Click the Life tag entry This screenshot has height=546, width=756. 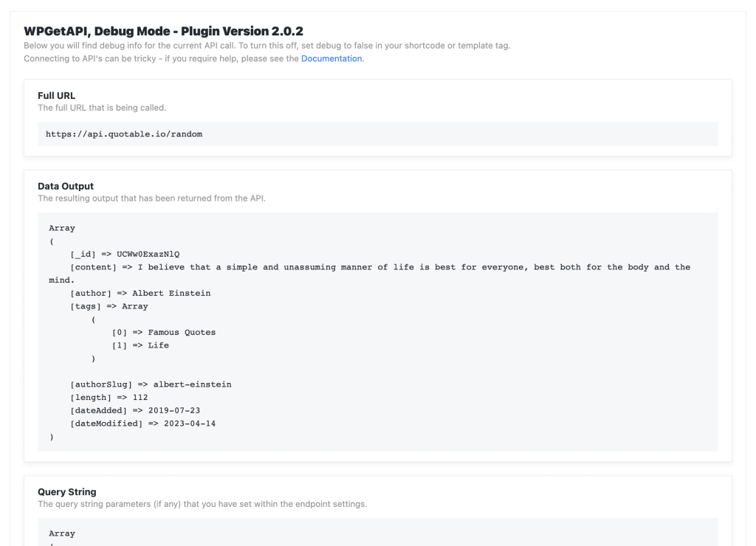click(x=158, y=345)
